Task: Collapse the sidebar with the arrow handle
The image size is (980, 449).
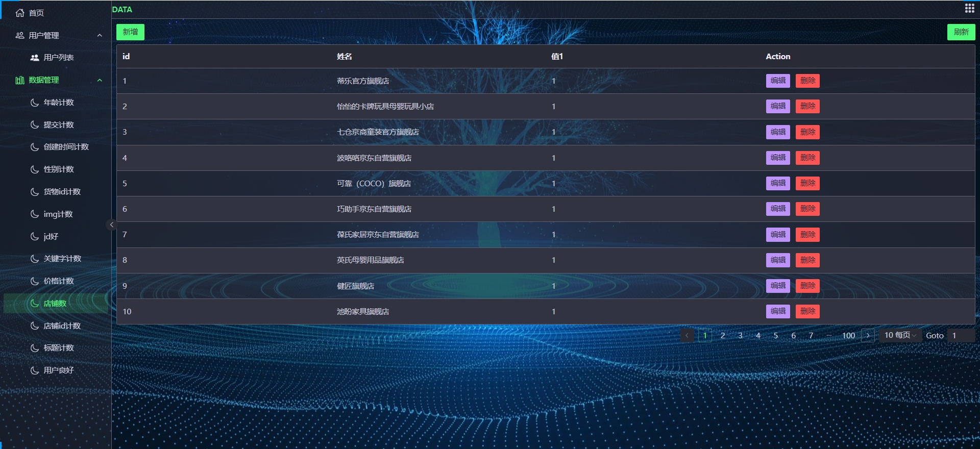Action: tap(111, 225)
